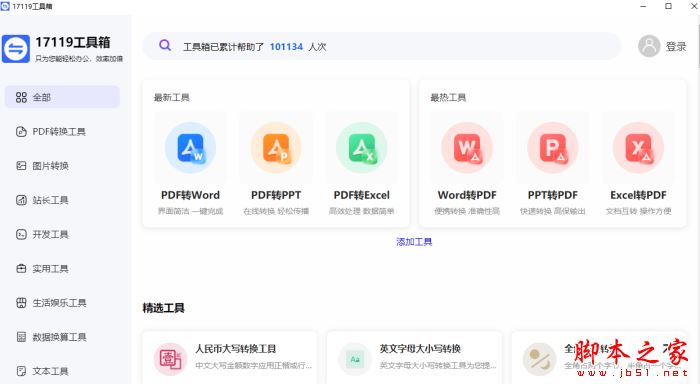Image resolution: width=700 pixels, height=384 pixels.
Task: Click the PDF转Word label
Action: 190,195
